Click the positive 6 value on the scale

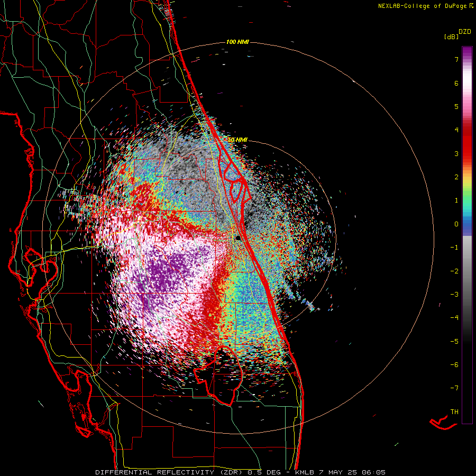(x=456, y=83)
